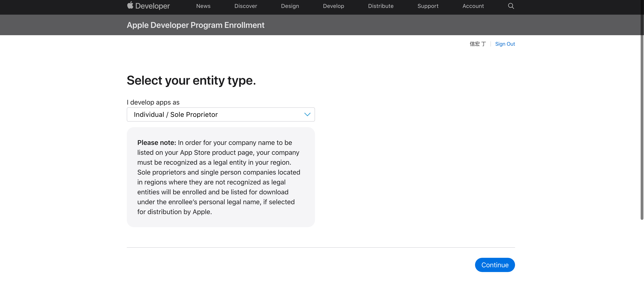Click the Please note information box

click(220, 177)
